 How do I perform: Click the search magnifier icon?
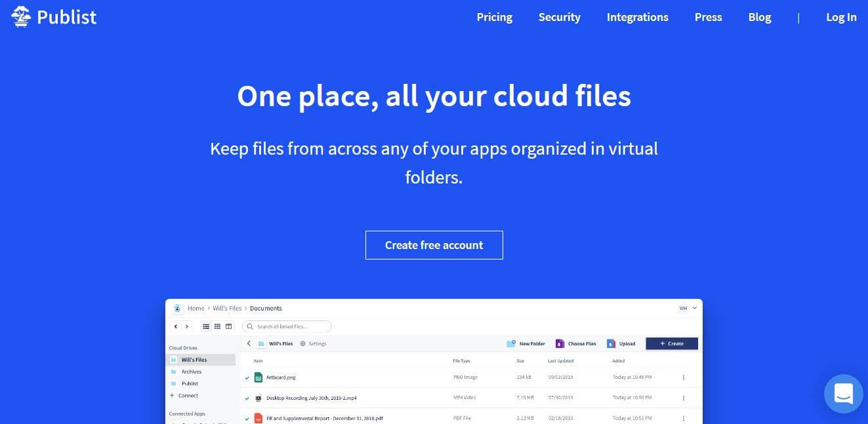pyautogui.click(x=250, y=326)
